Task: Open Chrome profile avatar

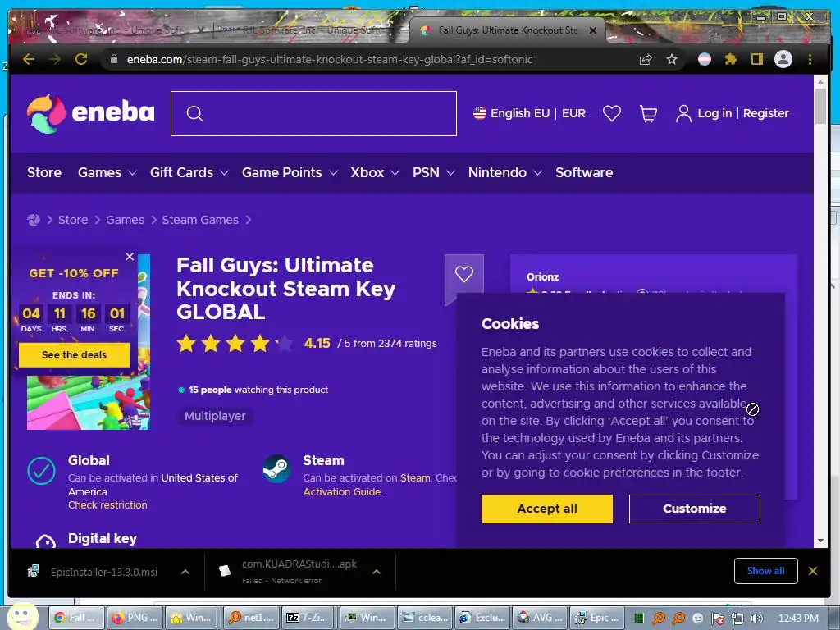Action: (783, 59)
